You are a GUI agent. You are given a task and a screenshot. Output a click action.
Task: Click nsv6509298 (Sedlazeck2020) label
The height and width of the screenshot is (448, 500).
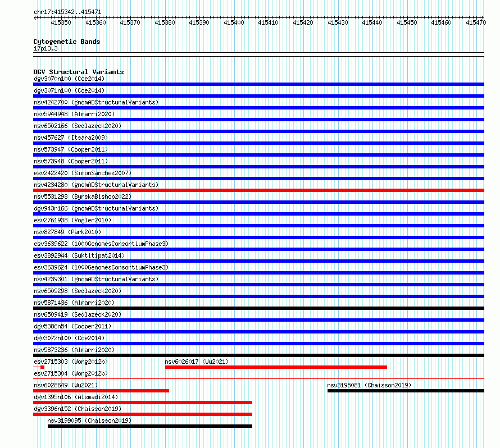pyautogui.click(x=78, y=291)
